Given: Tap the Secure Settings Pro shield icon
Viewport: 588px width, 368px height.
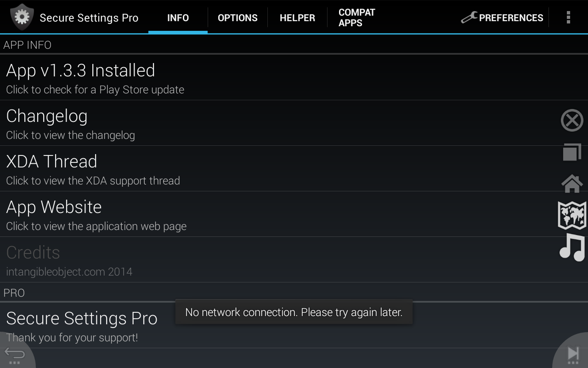Looking at the screenshot, I should pyautogui.click(x=21, y=17).
